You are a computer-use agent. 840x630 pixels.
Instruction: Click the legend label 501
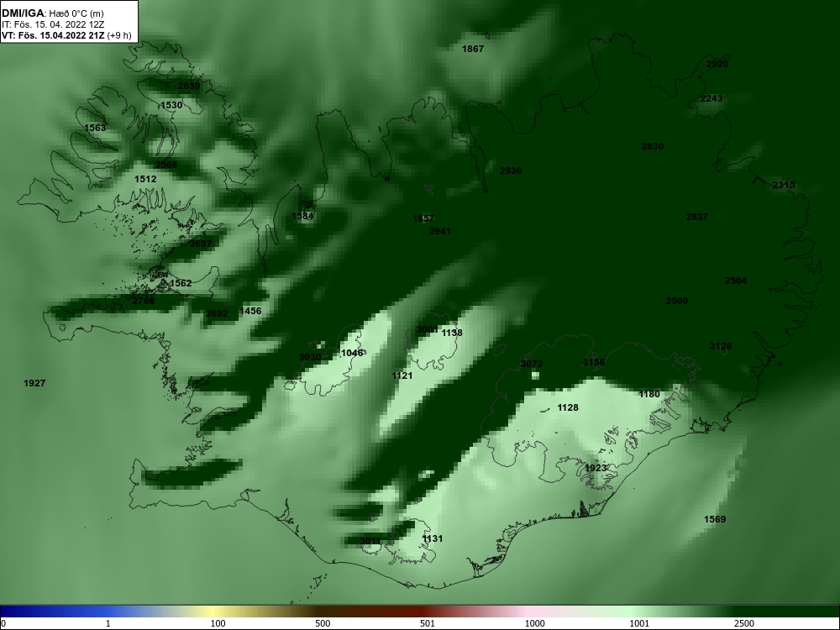click(428, 623)
